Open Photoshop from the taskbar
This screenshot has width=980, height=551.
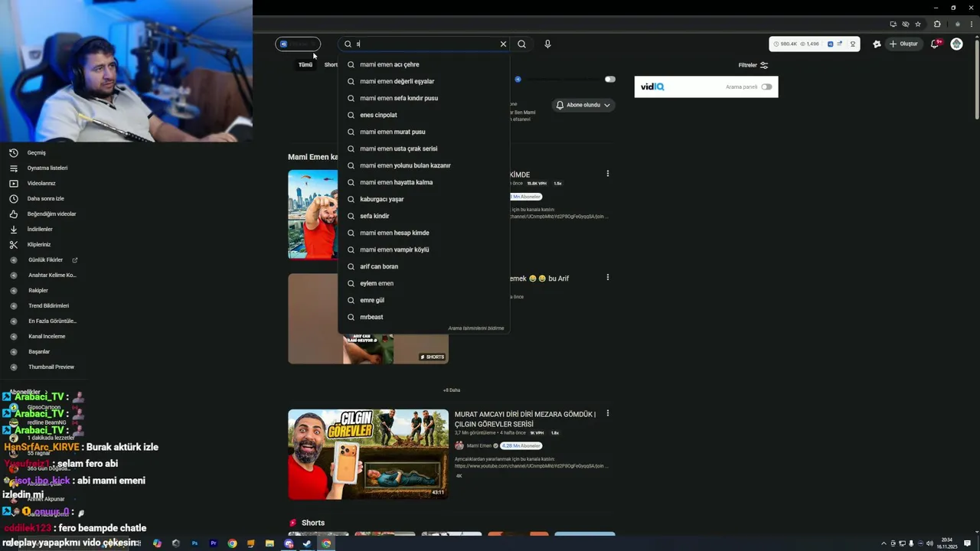(x=194, y=543)
